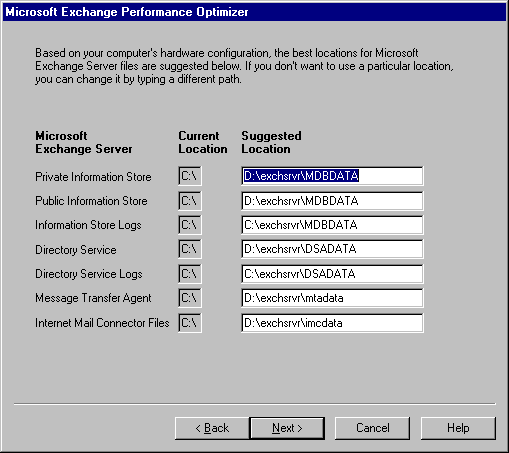The width and height of the screenshot is (509, 453).
Task: Edit the Internet Mail Connector Files path
Action: click(x=332, y=323)
